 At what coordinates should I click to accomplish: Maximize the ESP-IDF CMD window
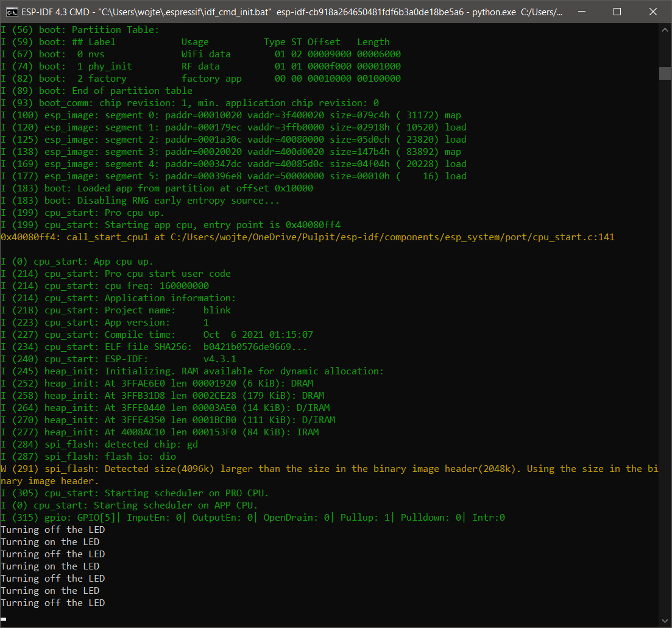point(617,12)
